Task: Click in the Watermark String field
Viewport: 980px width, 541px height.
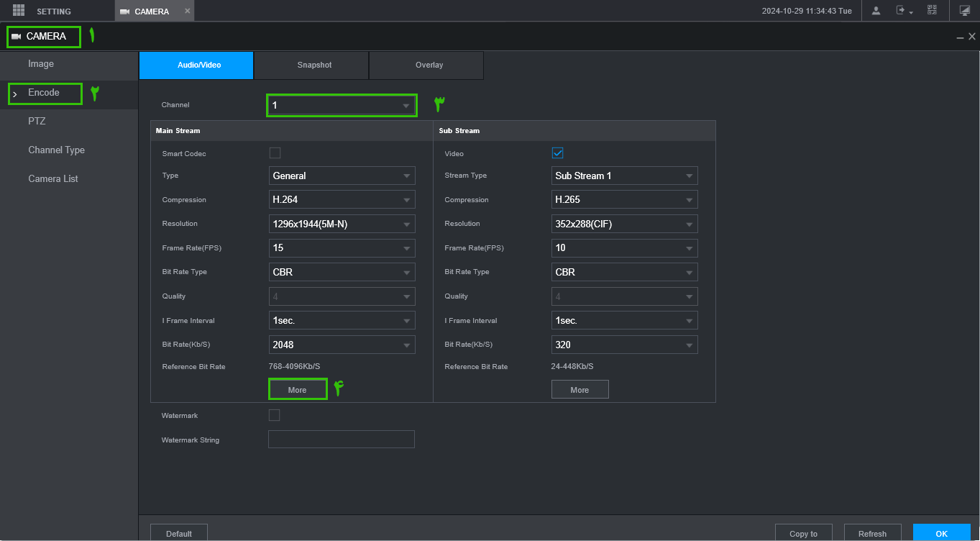Action: coord(342,440)
